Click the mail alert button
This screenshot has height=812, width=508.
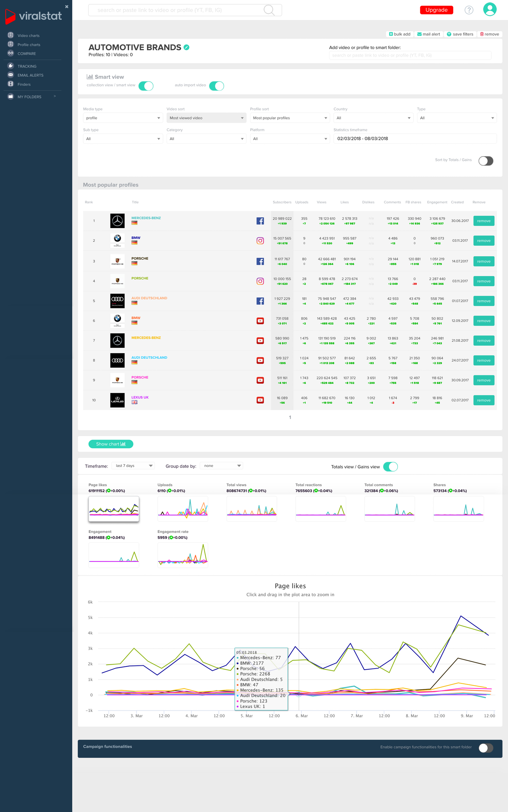coord(429,34)
